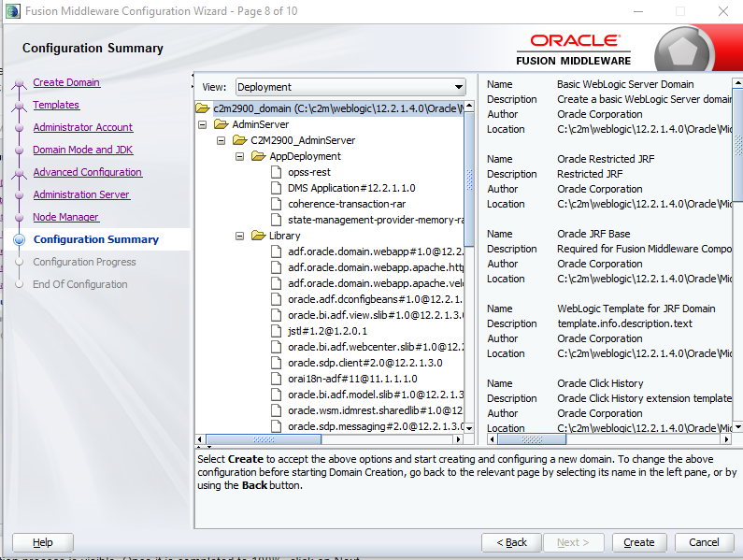Click the tree pane scroll down arrow

[469, 427]
